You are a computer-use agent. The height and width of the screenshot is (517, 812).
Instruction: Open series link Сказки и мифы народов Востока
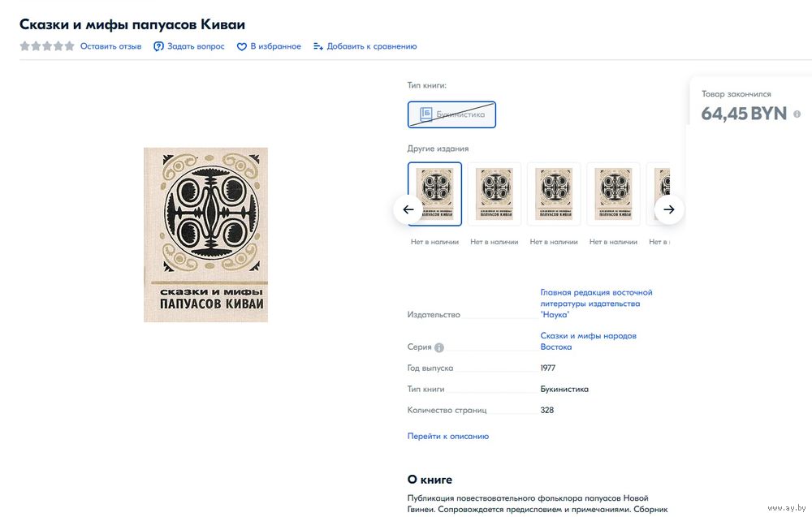pos(588,341)
